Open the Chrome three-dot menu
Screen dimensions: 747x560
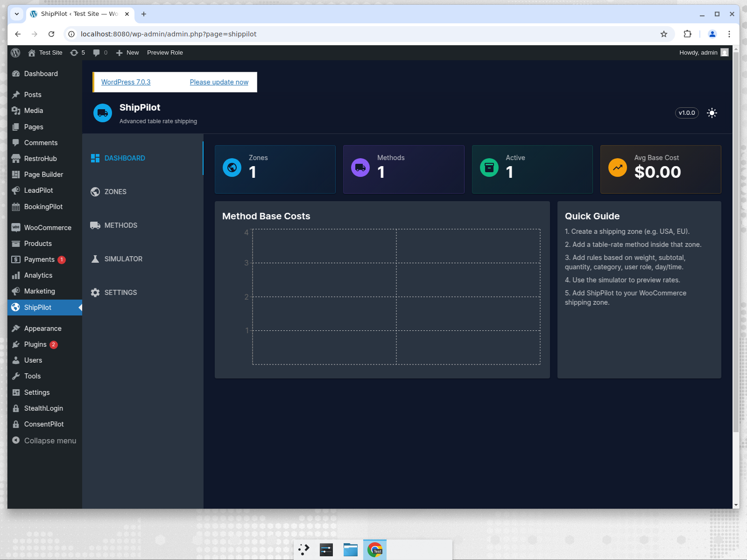click(x=729, y=34)
